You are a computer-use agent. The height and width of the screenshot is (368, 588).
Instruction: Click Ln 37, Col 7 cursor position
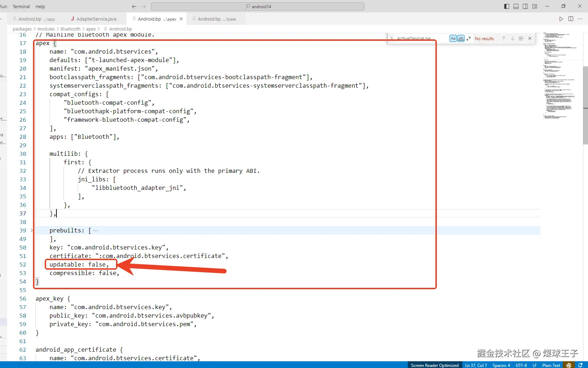pyautogui.click(x=476, y=365)
